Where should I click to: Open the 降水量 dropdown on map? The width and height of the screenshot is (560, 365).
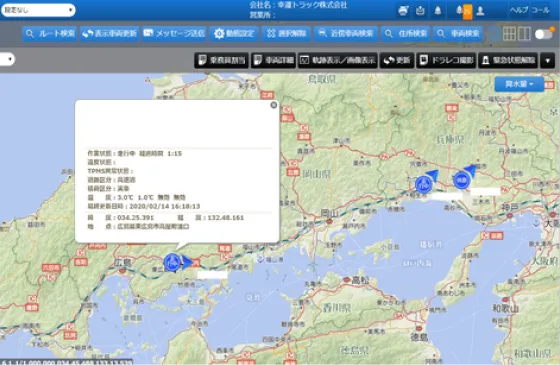point(519,84)
